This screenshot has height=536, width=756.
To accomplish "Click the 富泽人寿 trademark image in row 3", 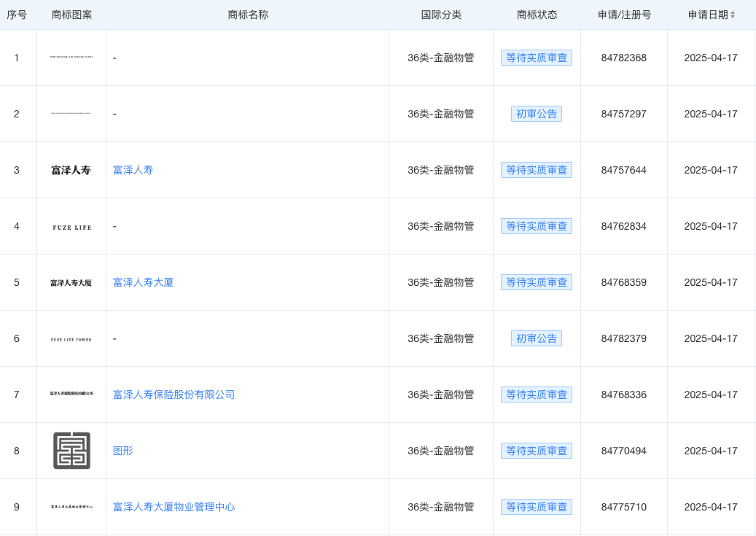I will [x=71, y=170].
